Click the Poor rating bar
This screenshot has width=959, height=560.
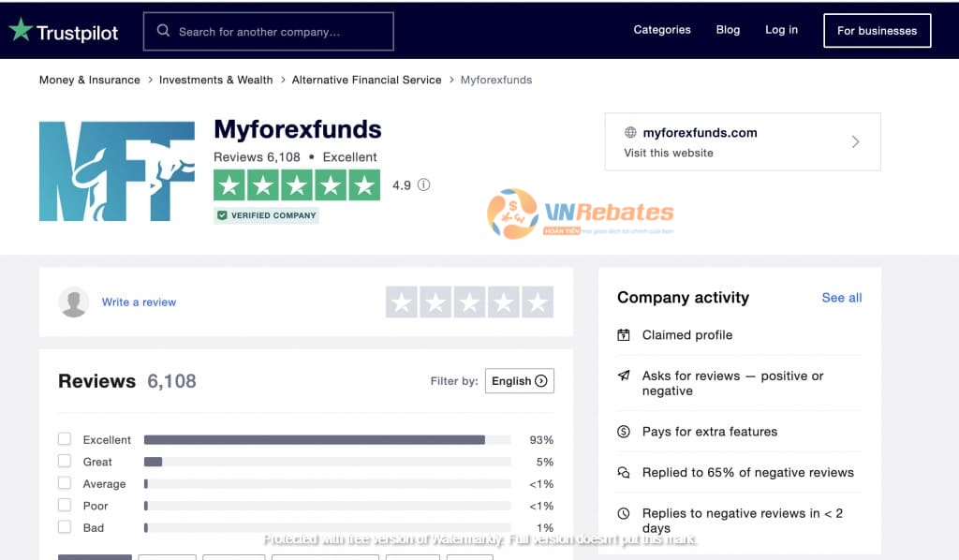point(327,506)
